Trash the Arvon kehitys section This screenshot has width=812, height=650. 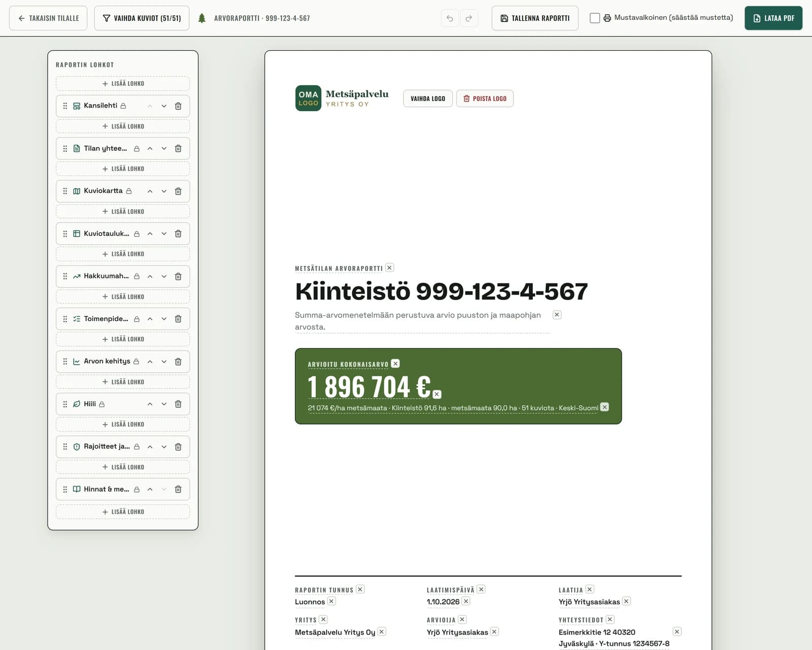[x=178, y=362]
